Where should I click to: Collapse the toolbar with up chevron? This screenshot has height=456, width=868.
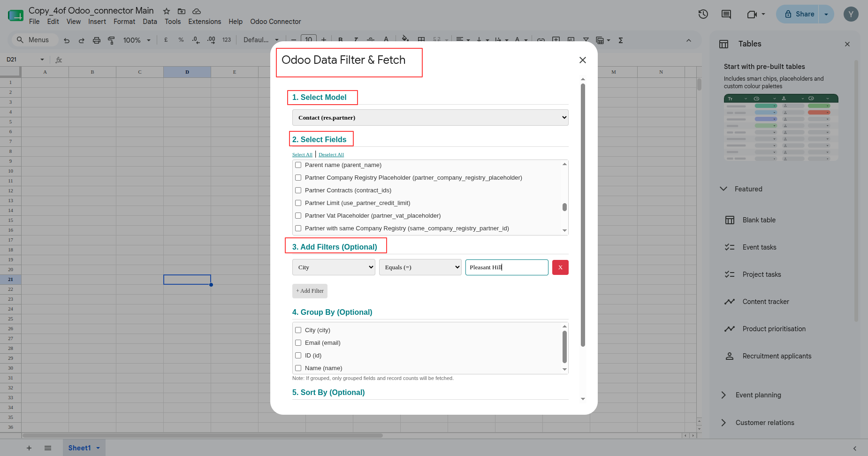pyautogui.click(x=689, y=40)
